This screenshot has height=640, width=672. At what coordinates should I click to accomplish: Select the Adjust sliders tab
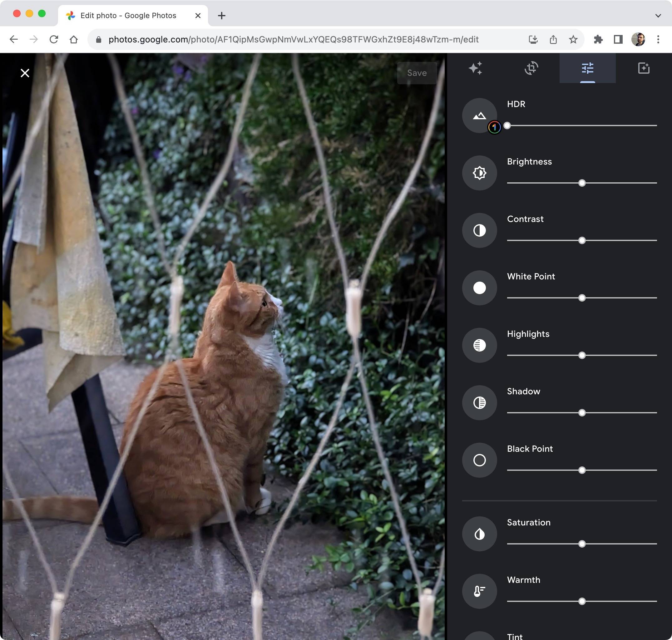(587, 68)
